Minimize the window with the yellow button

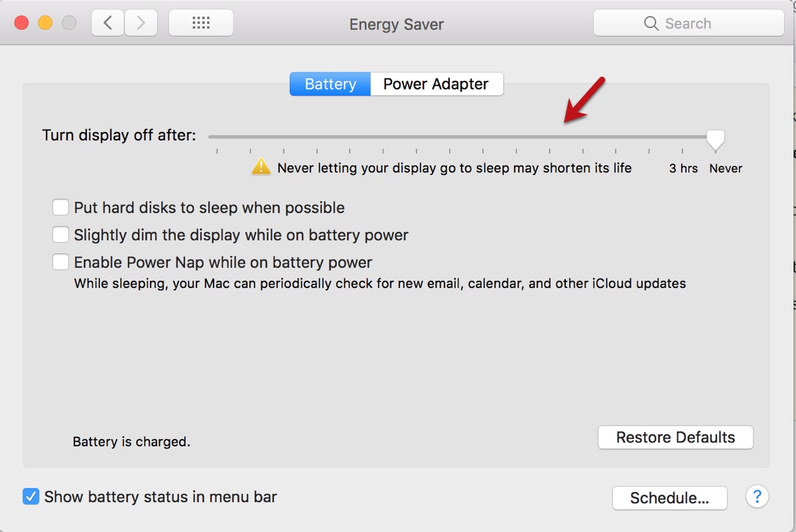coord(45,23)
